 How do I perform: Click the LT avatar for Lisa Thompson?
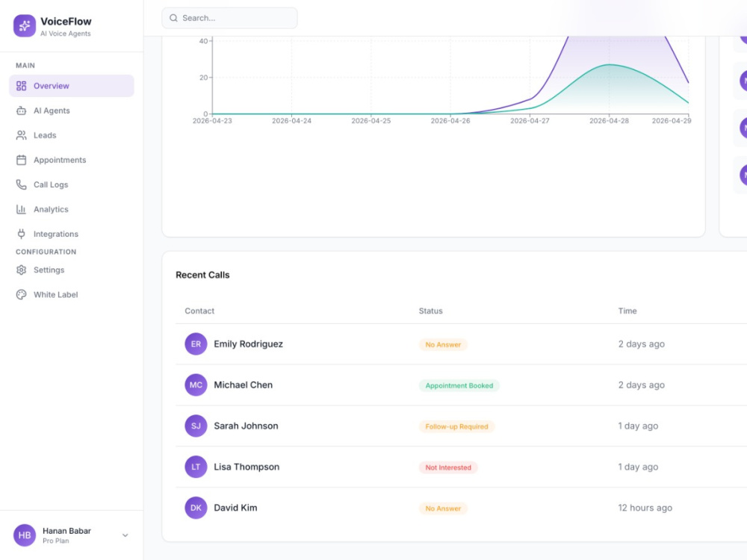coord(196,467)
